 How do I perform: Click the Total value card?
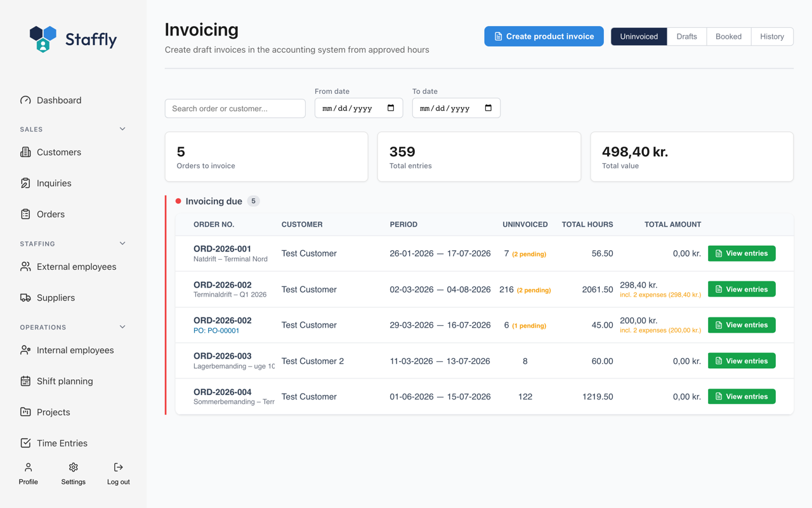(x=692, y=157)
